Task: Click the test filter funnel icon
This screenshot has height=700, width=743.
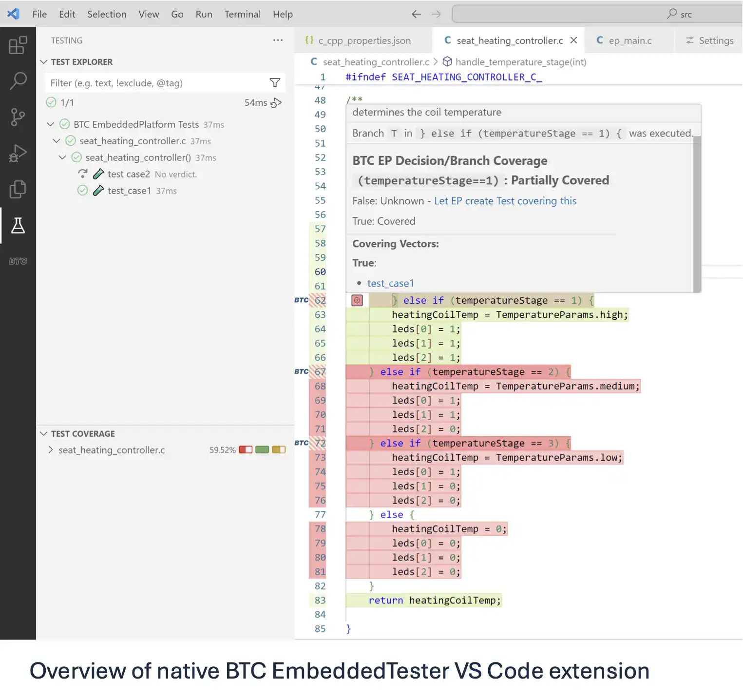Action: pos(275,83)
